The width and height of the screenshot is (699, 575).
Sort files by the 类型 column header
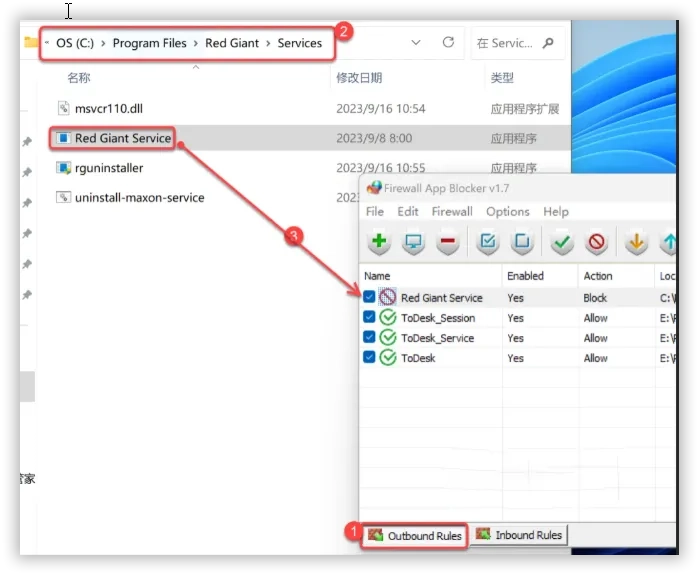(x=502, y=78)
